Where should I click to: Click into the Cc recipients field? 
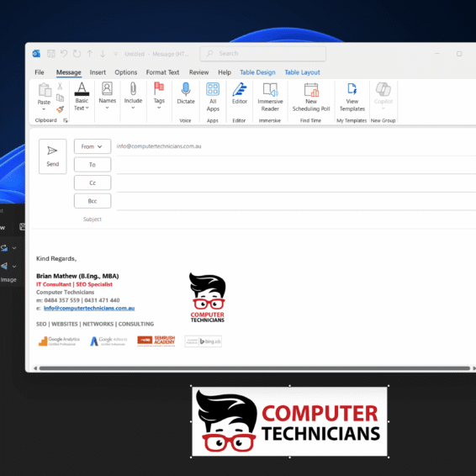click(296, 183)
